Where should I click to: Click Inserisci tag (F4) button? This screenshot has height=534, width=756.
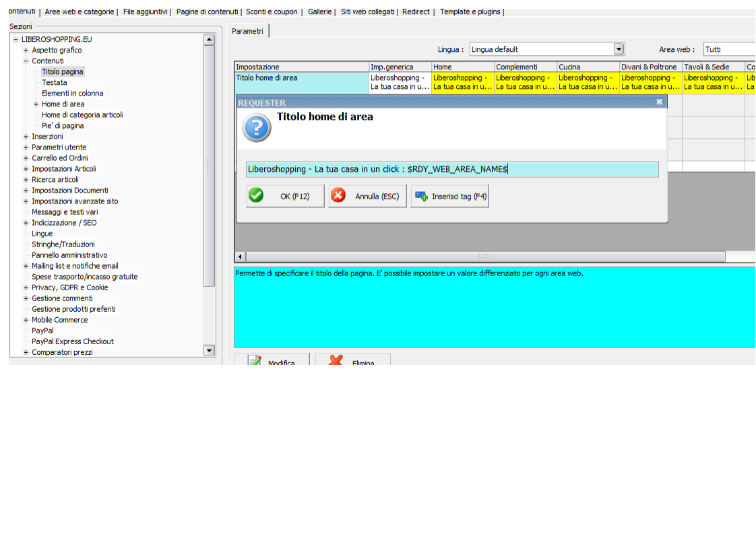point(450,196)
